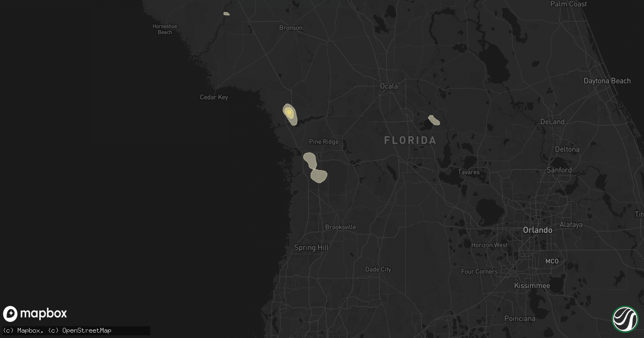Click the Dade City label
This screenshot has width=644, height=338.
[378, 269]
